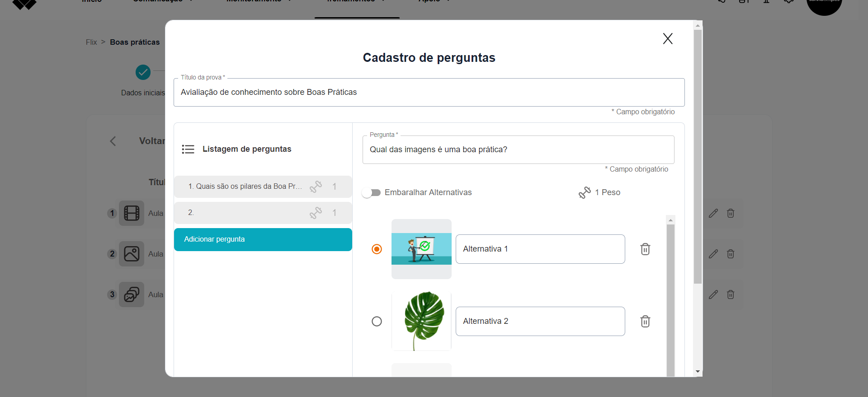The image size is (868, 397).
Task: Delete the second lesson with trash icon
Action: [x=731, y=254]
